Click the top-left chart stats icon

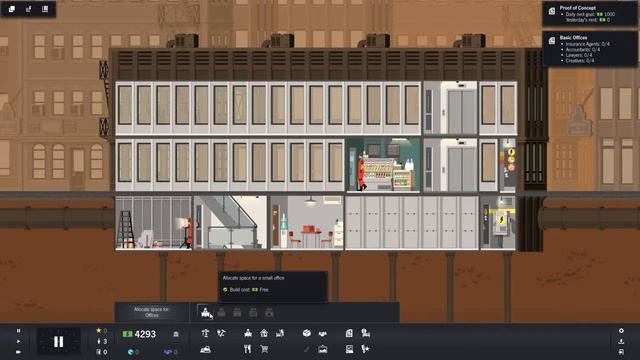29,9
